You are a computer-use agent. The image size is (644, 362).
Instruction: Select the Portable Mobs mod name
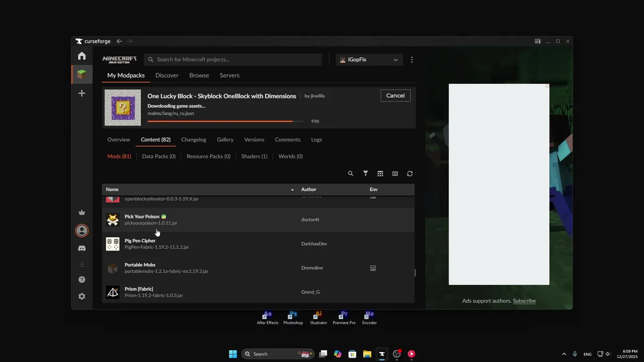click(x=140, y=265)
